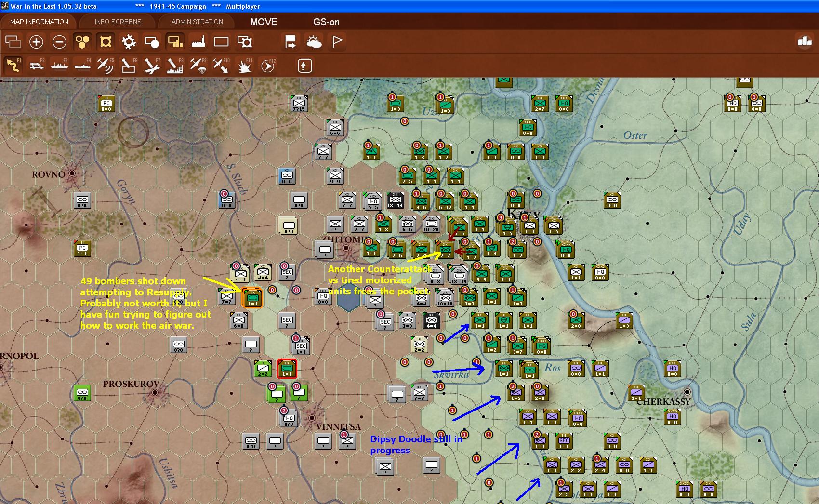This screenshot has width=819, height=504.
Task: Select the 18=19 unit stack
Action: tap(459, 275)
